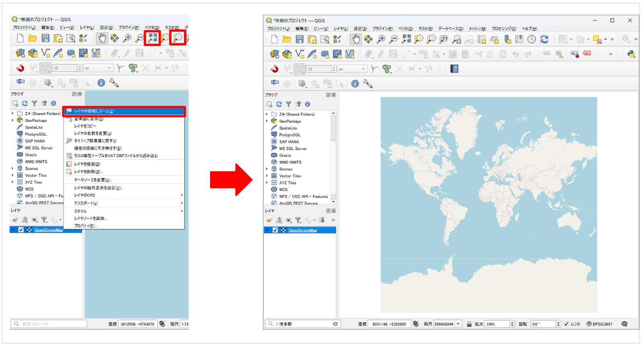This screenshot has height=349, width=644.
Task: Expand GeoPackage item in right Browser panel
Action: click(x=267, y=121)
